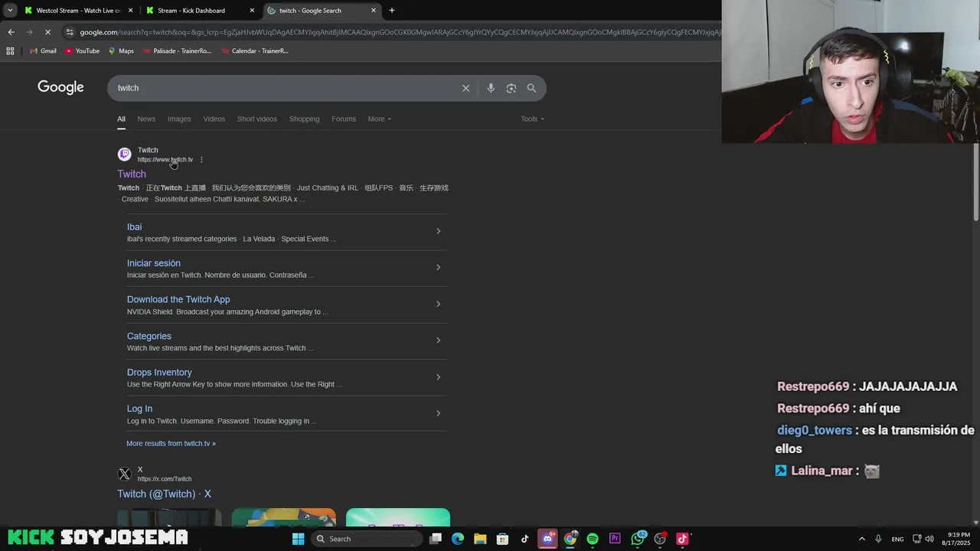The image size is (980, 551).
Task: Click the address bar URL
Action: click(x=398, y=32)
